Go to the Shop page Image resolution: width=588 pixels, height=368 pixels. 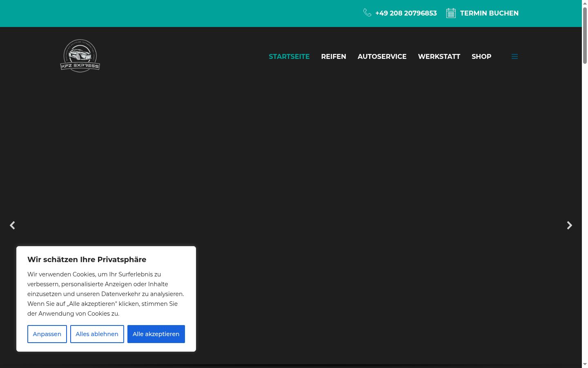[481, 56]
